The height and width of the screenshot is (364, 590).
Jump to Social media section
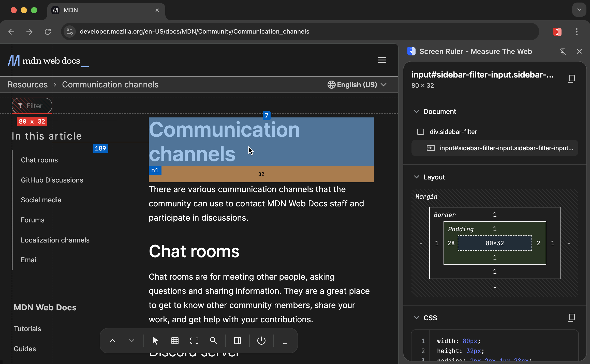(41, 200)
